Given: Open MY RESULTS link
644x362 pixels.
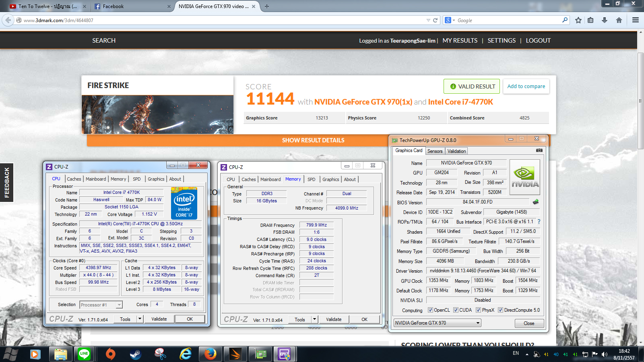Looking at the screenshot, I should point(460,41).
